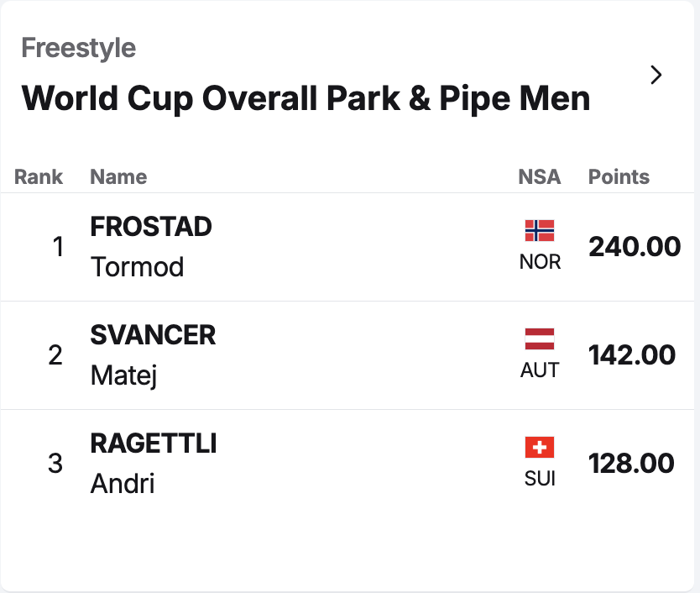The width and height of the screenshot is (700, 593).
Task: Click the Freestyle category label
Action: click(x=78, y=48)
